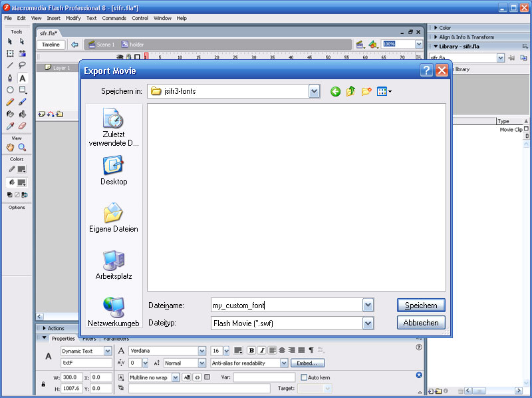Pick the Free Transform tool

(x=10, y=53)
